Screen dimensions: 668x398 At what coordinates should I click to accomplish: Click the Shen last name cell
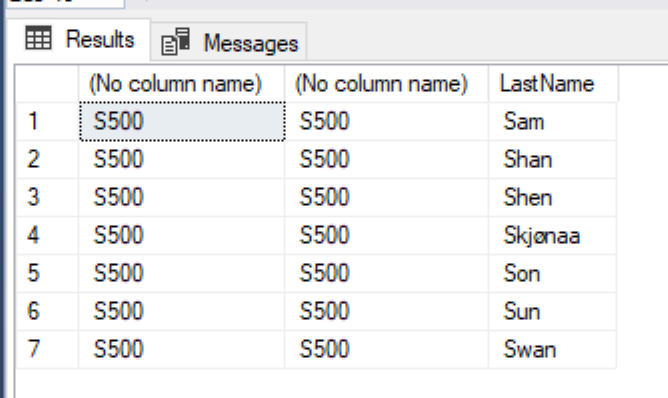[553, 197]
